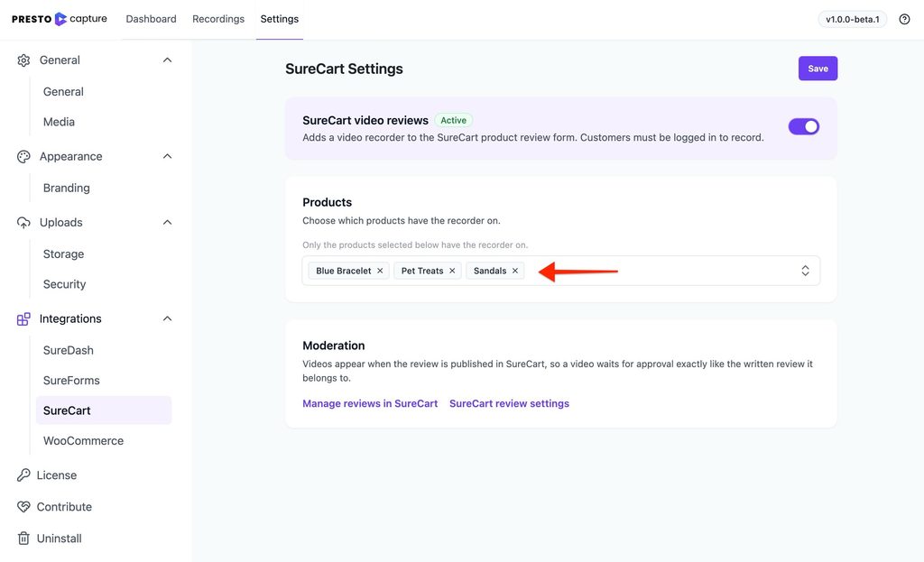Click the Uninstall trash icon
The width and height of the screenshot is (924, 562).
(x=23, y=539)
